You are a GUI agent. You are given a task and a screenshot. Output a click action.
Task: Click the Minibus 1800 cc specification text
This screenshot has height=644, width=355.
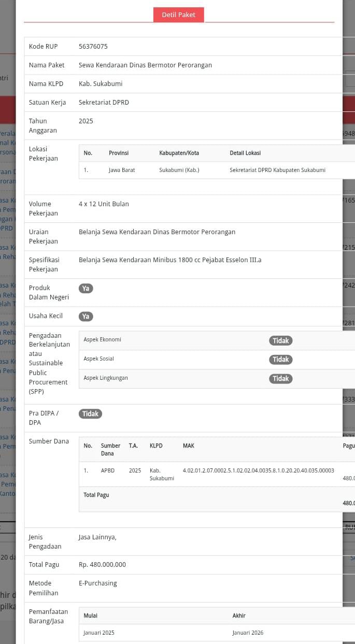[x=170, y=260]
